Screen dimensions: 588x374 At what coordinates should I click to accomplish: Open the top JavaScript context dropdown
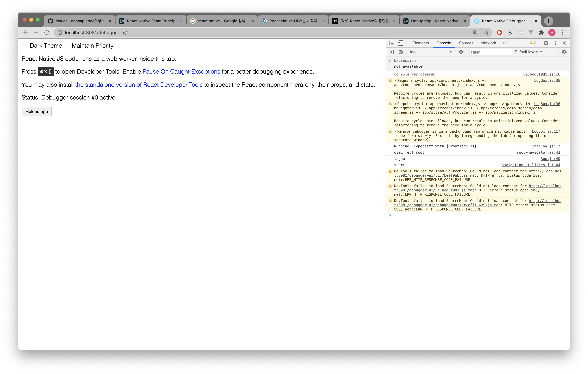tap(430, 52)
